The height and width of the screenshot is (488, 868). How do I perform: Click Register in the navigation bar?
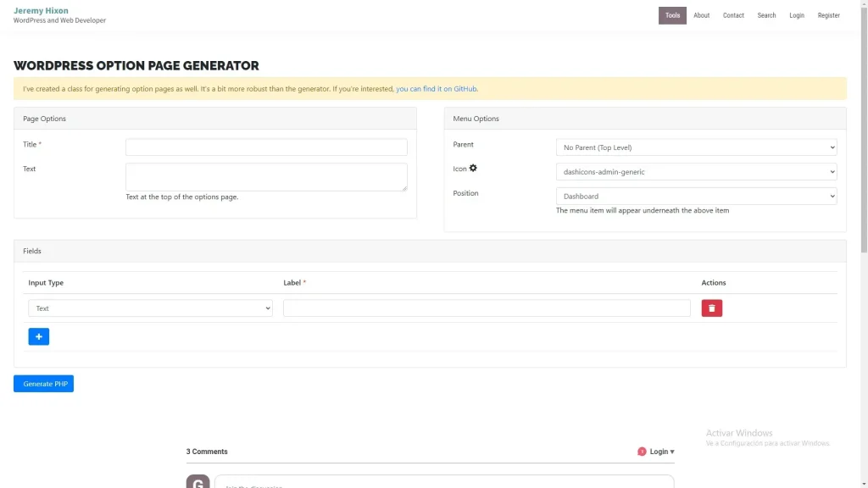(x=828, y=15)
